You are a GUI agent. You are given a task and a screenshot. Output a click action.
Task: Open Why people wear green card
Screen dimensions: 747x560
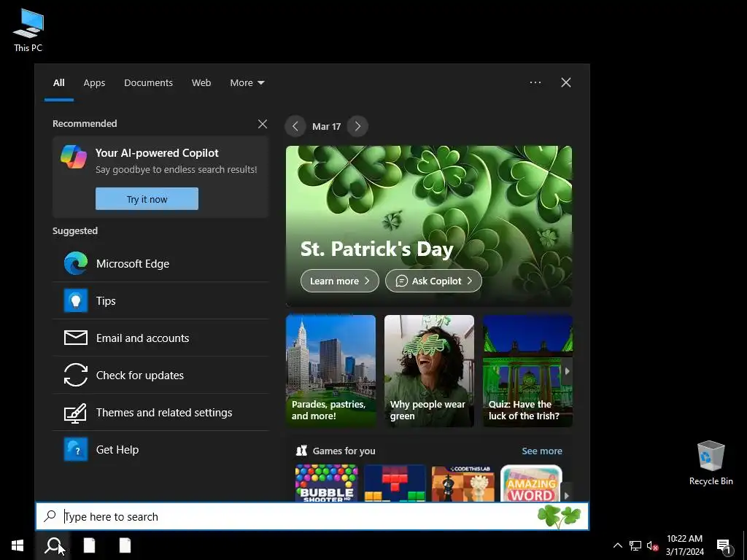point(429,370)
